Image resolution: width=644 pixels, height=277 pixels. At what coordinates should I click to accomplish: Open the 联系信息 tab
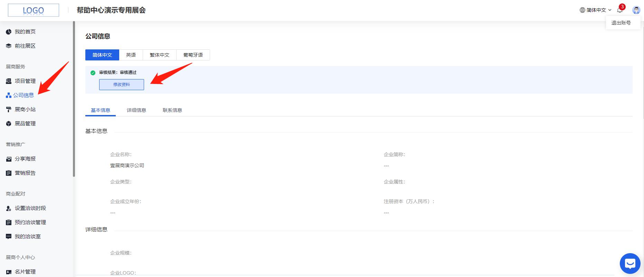coord(172,110)
